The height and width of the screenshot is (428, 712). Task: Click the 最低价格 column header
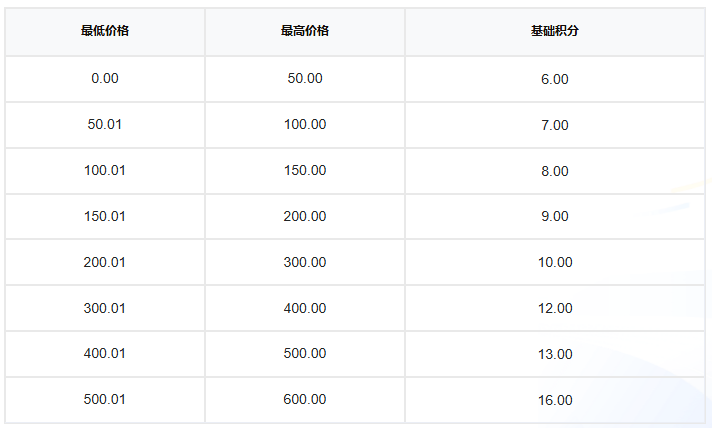click(105, 31)
